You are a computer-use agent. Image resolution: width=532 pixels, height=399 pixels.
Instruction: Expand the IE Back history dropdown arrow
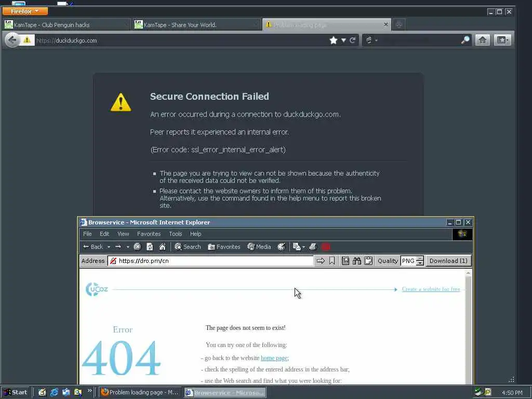click(x=109, y=247)
